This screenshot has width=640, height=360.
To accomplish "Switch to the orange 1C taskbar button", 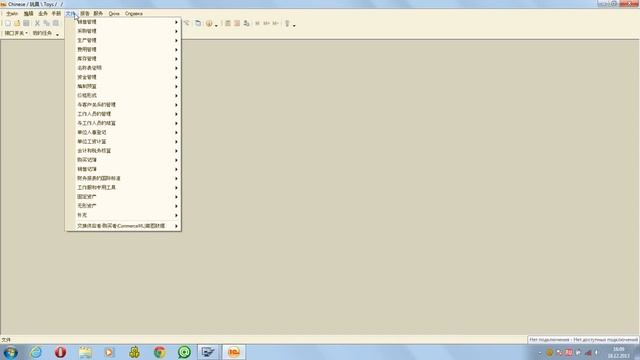I will coord(234,352).
